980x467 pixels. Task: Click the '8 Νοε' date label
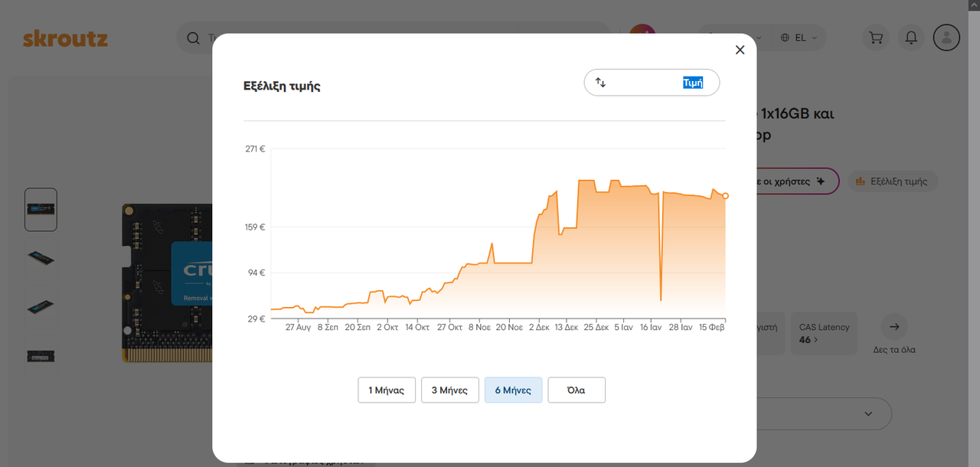pos(479,327)
